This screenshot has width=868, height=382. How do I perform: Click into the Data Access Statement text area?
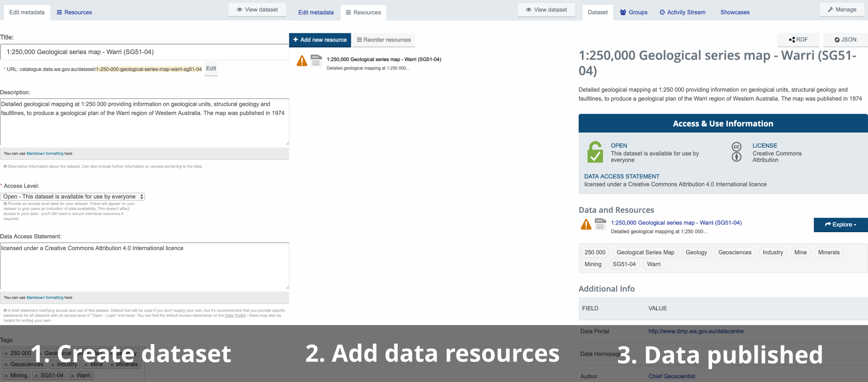(x=144, y=266)
